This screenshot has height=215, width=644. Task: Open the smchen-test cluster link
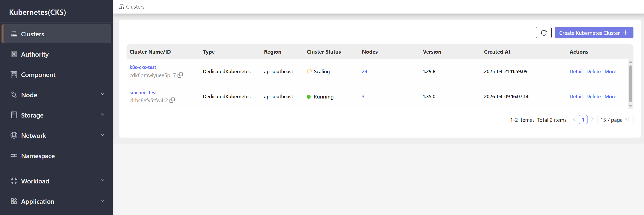point(143,92)
